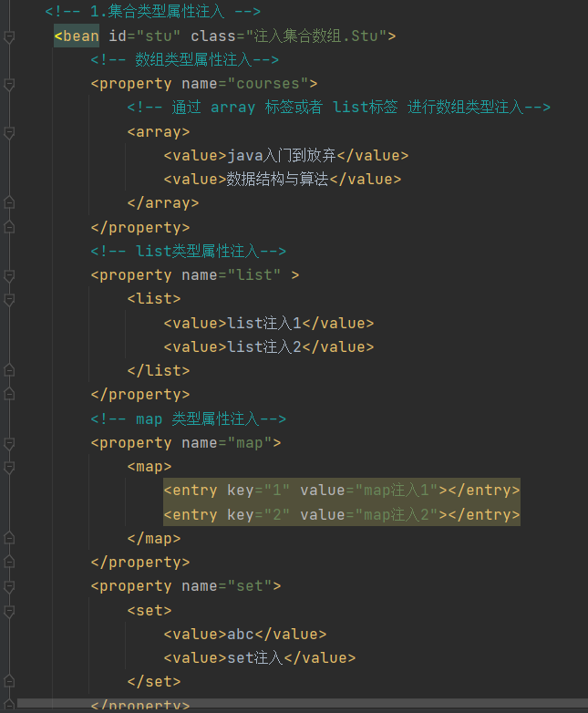This screenshot has width=588, height=713.
Task: Click entry line with key="1"
Action: 342,491
